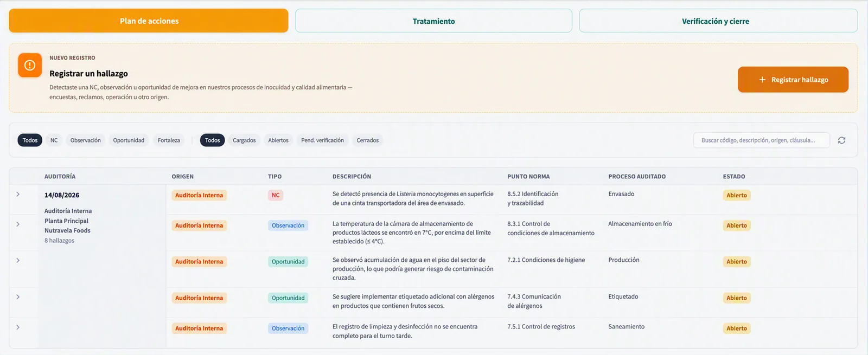Click the Abierto status in Saneamiento row
868x355 pixels.
737,328
